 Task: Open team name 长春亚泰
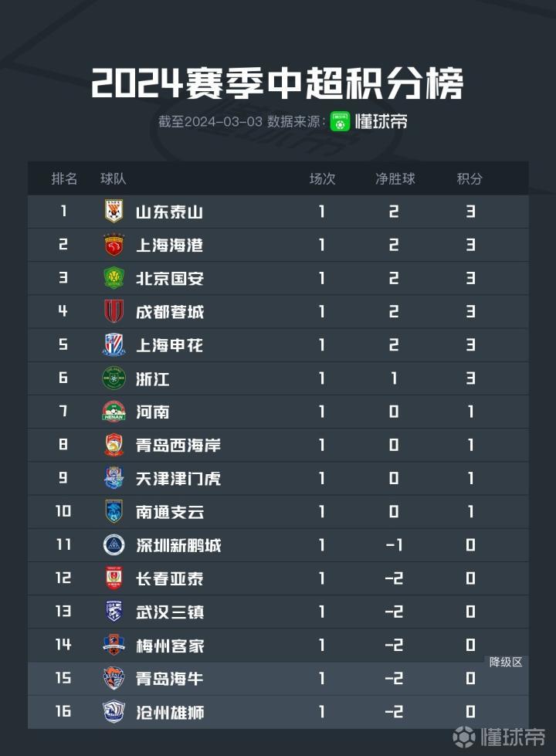pos(169,579)
